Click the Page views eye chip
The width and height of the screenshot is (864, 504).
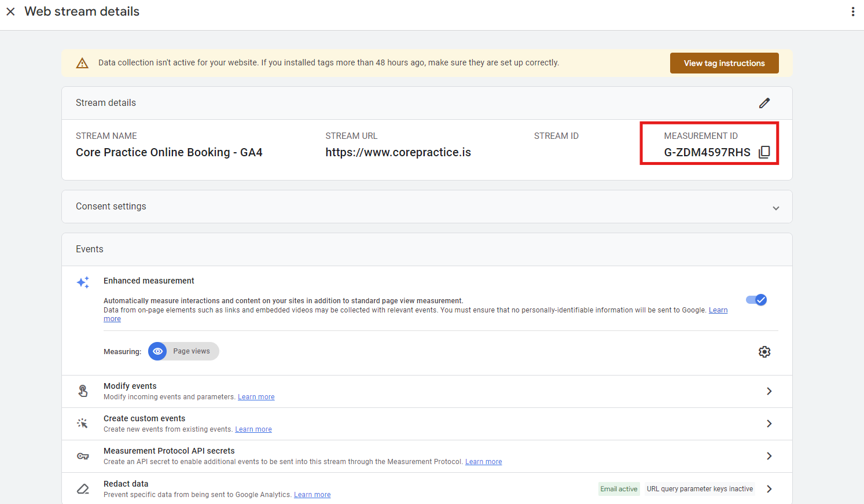point(183,351)
